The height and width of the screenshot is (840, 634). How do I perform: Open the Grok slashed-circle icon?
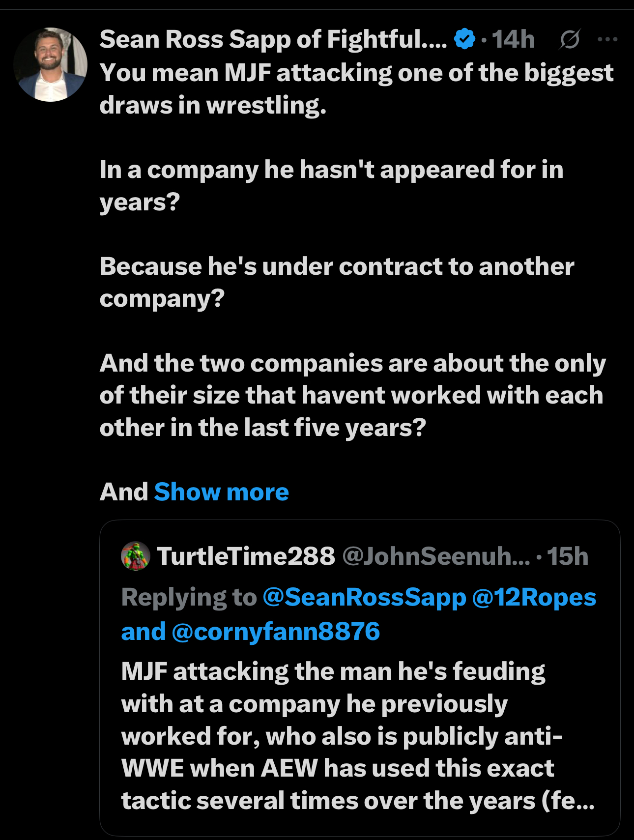coord(569,39)
